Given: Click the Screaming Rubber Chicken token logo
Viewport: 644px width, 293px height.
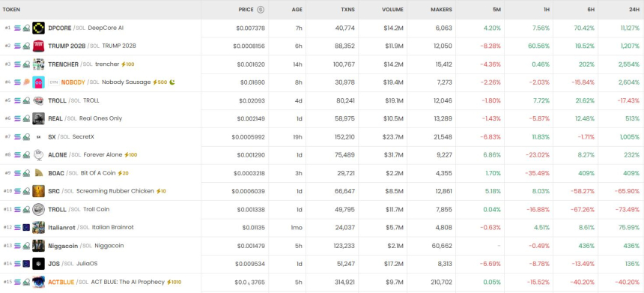Looking at the screenshot, I should [x=39, y=191].
